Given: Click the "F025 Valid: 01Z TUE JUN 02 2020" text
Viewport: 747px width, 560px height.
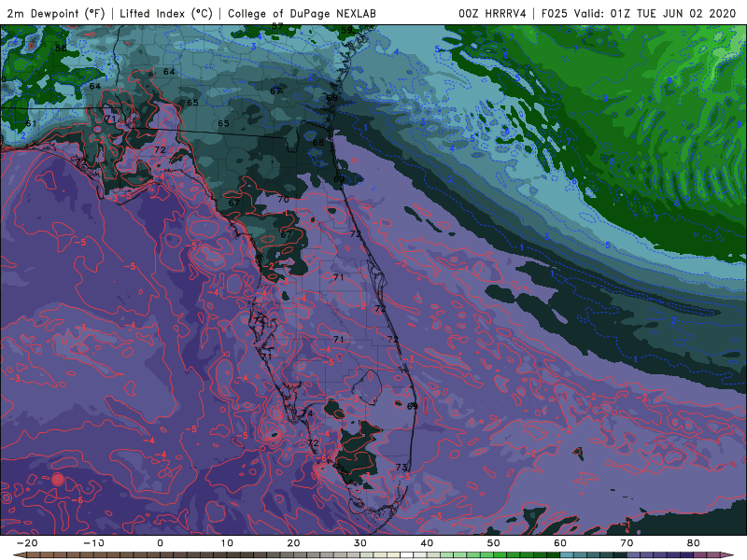Looking at the screenshot, I should (x=639, y=13).
